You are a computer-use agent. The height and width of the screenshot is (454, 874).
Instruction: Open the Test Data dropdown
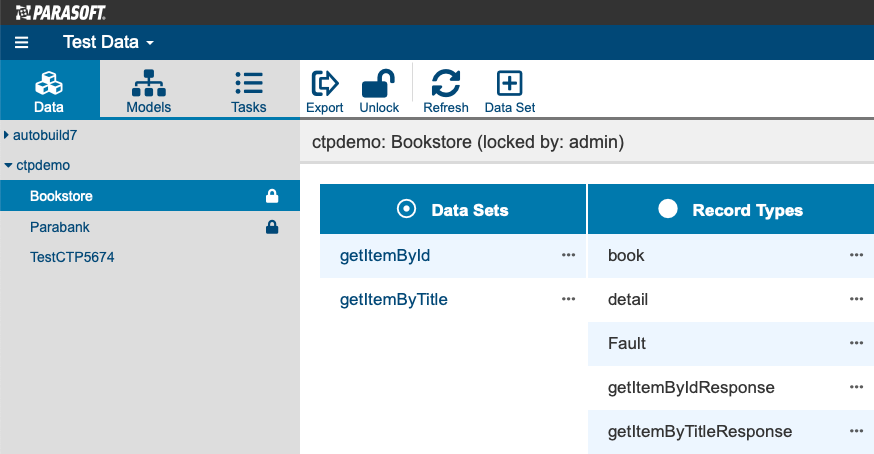108,42
